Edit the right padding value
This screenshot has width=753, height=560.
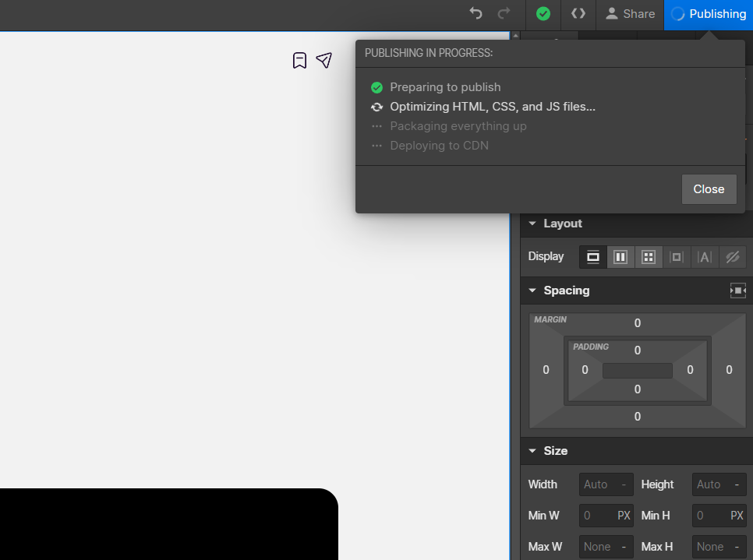[690, 370]
